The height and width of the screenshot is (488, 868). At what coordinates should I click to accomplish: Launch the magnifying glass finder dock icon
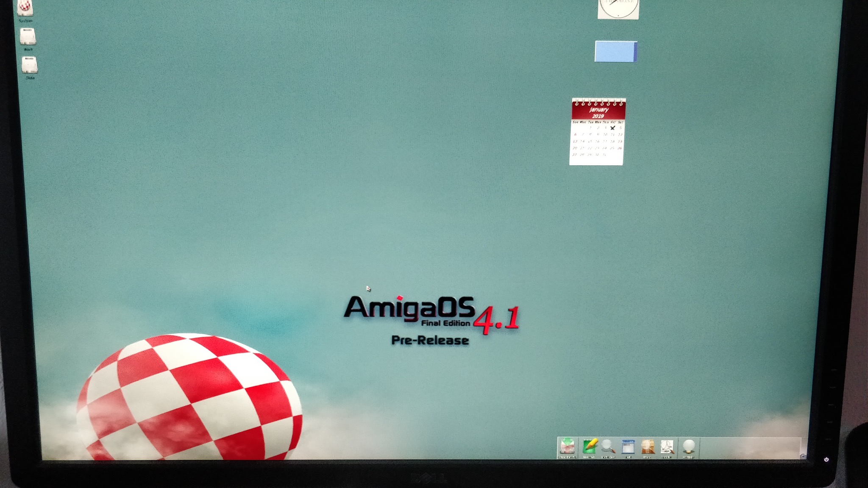[x=608, y=446]
